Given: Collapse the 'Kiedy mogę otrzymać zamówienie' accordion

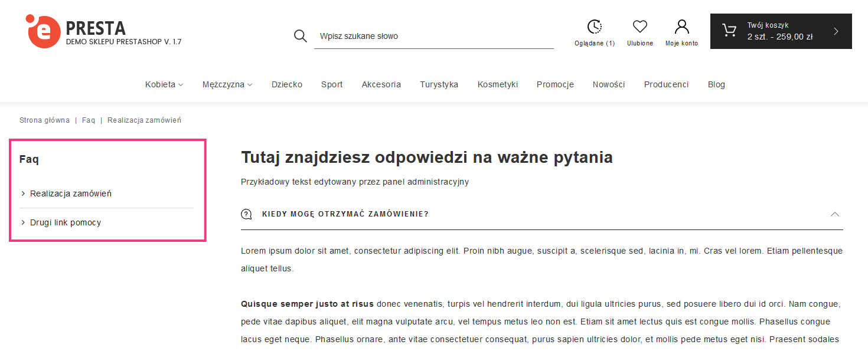Looking at the screenshot, I should point(834,214).
